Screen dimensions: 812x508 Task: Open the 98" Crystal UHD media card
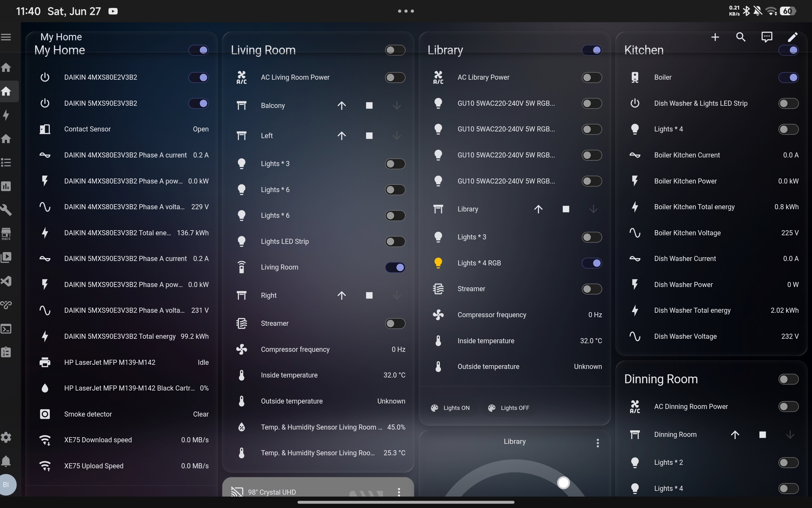point(318,487)
